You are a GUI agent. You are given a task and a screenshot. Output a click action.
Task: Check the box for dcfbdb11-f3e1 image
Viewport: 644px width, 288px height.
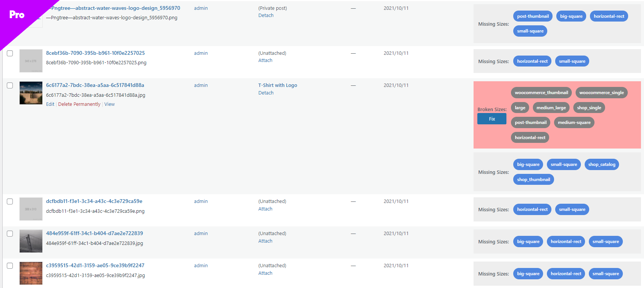tap(10, 201)
